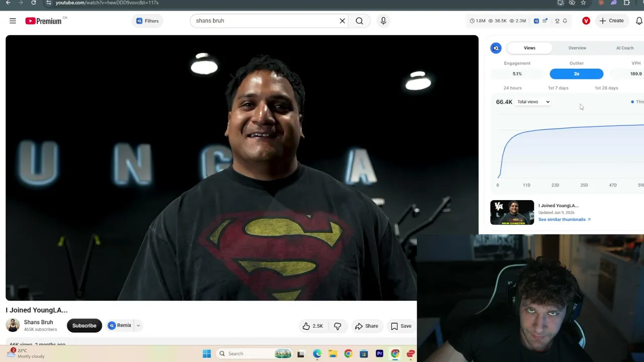This screenshot has width=644, height=362.
Task: Open the browser extensions puzzle menu
Action: (627, 3)
